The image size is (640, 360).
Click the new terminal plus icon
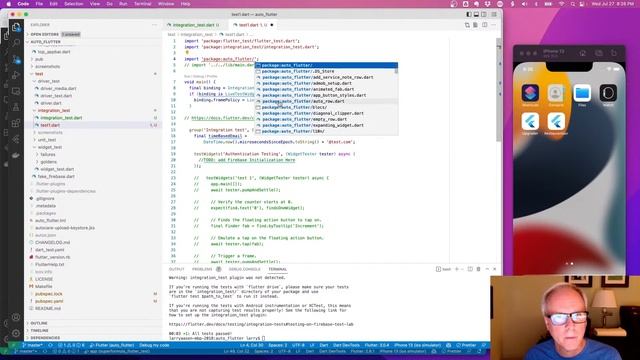tap(457, 269)
